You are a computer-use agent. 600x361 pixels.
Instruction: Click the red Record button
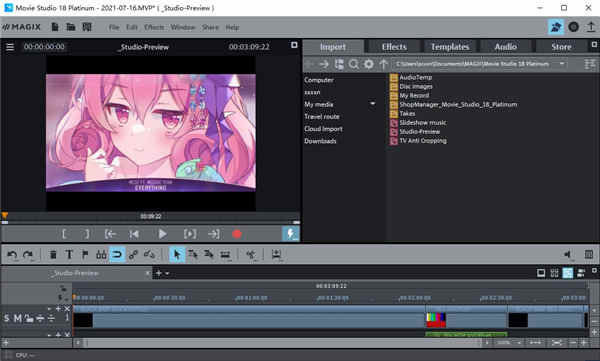237,234
